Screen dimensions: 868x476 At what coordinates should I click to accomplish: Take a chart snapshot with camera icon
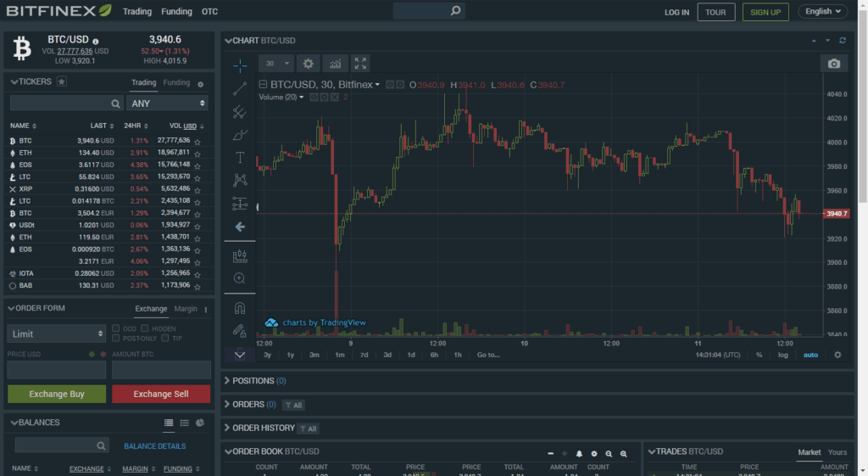tap(834, 64)
